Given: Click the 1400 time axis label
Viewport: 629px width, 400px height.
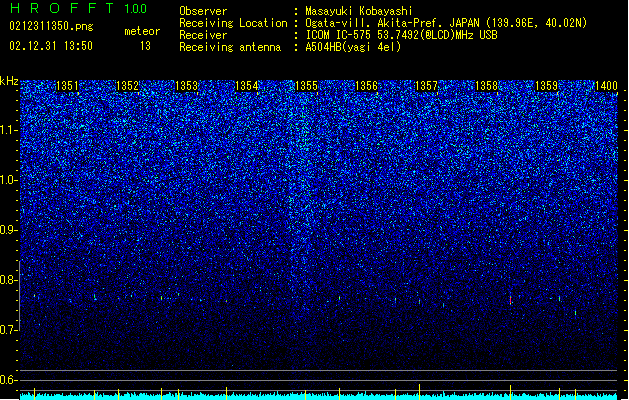Looking at the screenshot, I should [606, 86].
